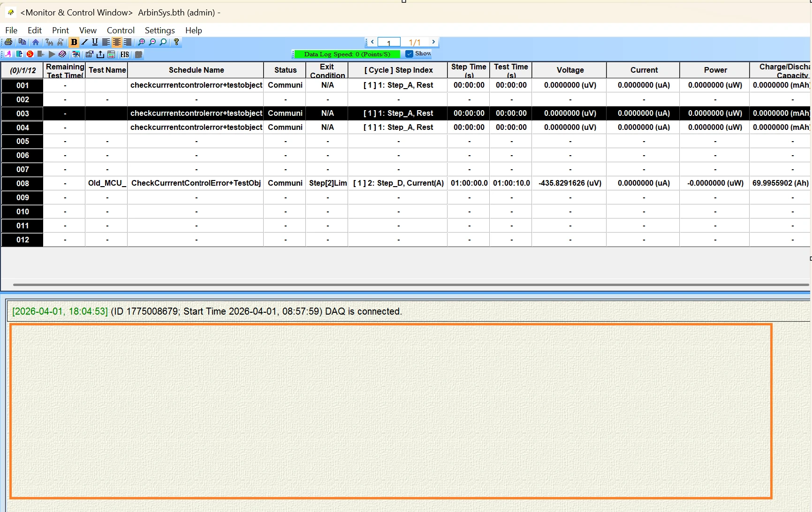812x512 pixels.
Task: Open the Settings menu
Action: [159, 30]
